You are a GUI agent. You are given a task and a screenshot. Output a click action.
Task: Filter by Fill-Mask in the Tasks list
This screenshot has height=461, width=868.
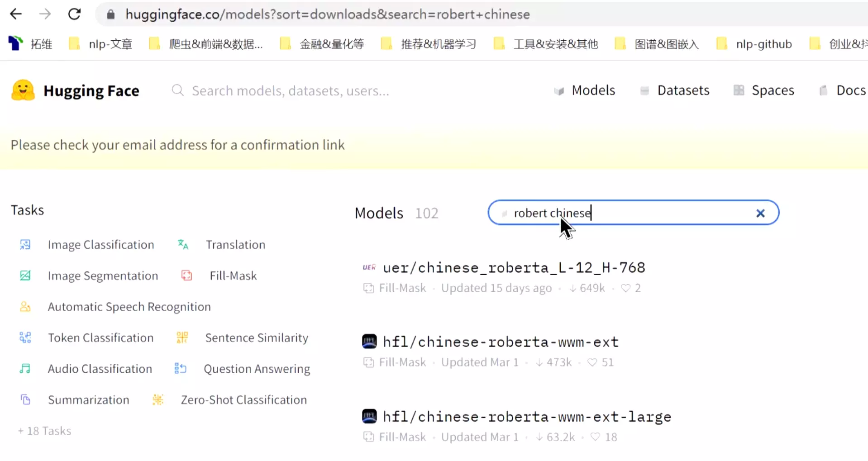pyautogui.click(x=233, y=276)
